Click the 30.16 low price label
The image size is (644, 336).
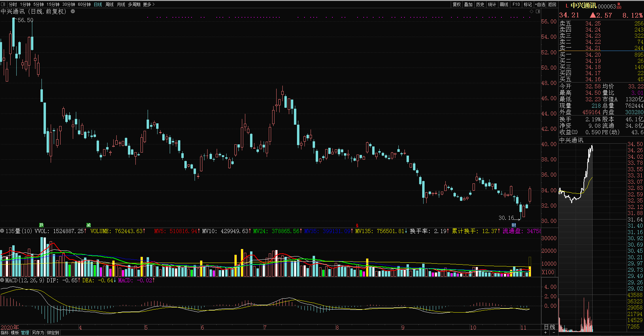click(506, 218)
